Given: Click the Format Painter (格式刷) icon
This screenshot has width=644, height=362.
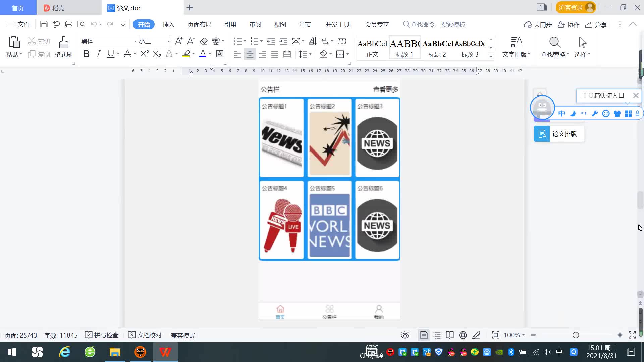Looking at the screenshot, I should [x=63, y=43].
